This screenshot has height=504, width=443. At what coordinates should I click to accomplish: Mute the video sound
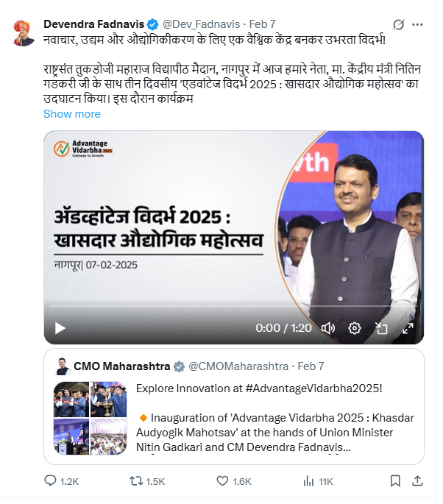328,328
